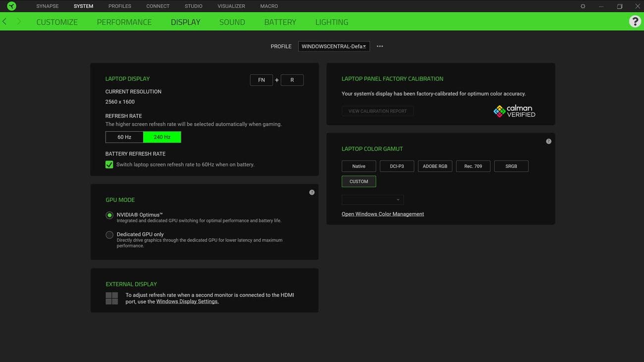
Task: Open the WINDOWSCENTRAL-Default profile dropdown
Action: (333, 46)
